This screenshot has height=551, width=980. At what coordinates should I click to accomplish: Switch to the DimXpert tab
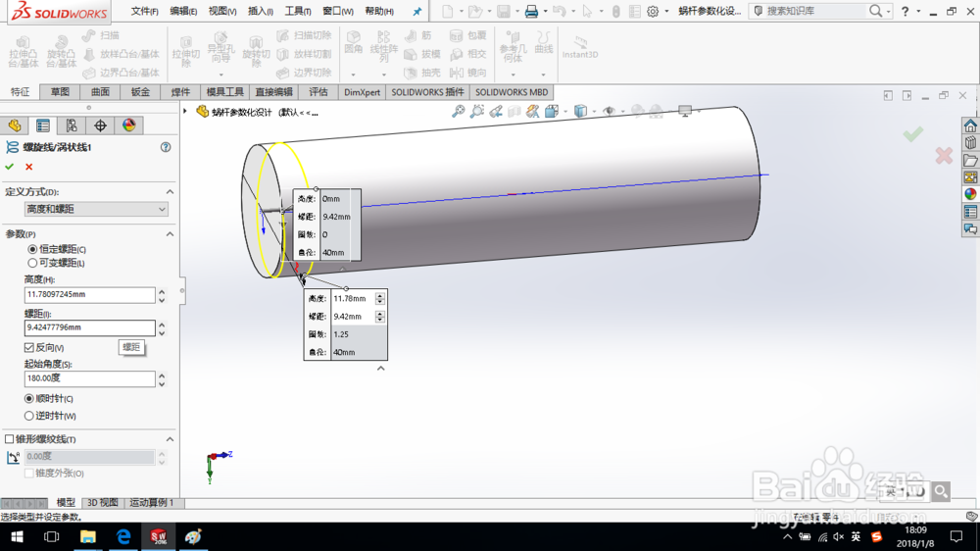362,92
